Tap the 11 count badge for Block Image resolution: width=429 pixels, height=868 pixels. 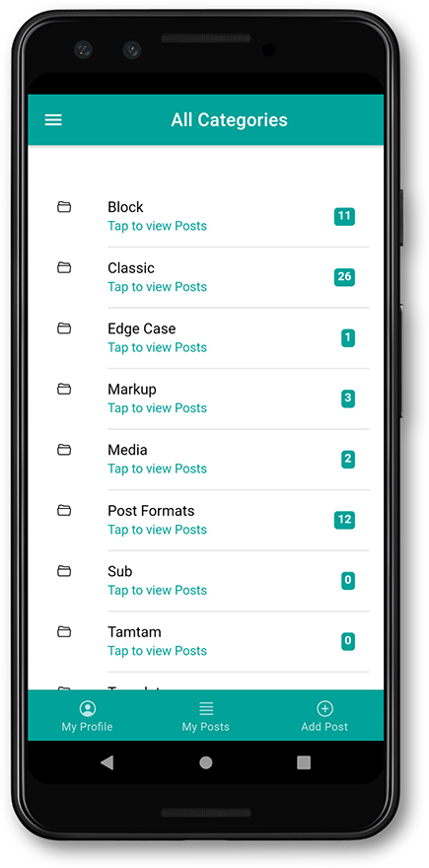(344, 216)
